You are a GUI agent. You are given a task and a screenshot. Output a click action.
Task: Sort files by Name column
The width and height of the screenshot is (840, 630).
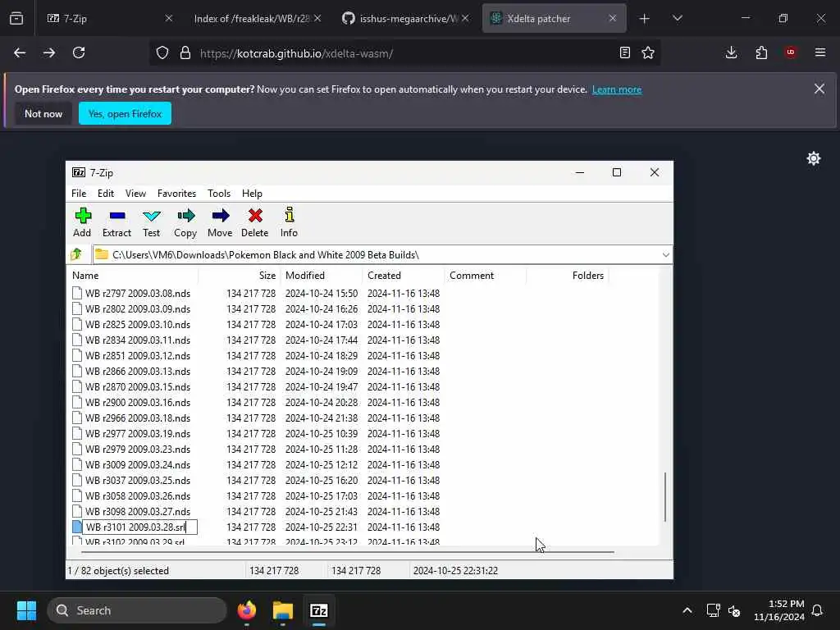[134, 276]
